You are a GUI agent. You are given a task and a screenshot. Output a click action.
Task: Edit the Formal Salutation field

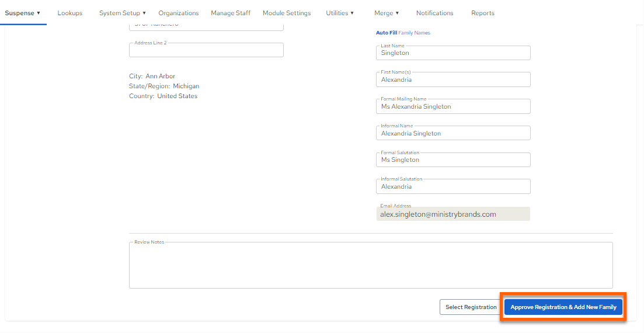[453, 160]
